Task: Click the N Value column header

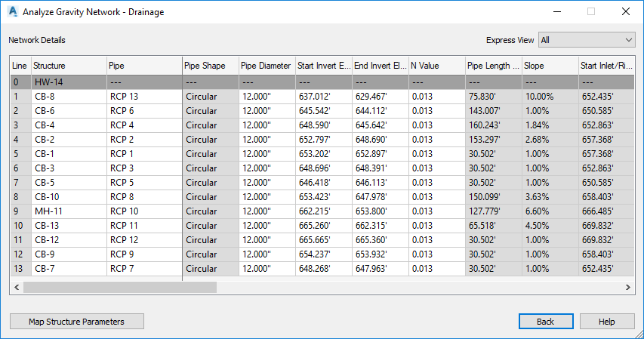Action: pyautogui.click(x=437, y=66)
